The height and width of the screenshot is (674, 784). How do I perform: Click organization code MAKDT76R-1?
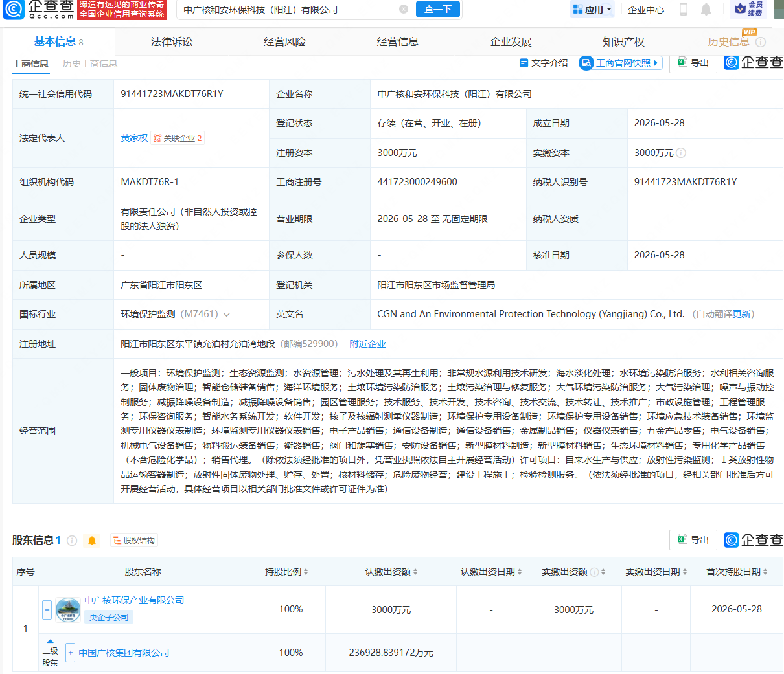[150, 182]
